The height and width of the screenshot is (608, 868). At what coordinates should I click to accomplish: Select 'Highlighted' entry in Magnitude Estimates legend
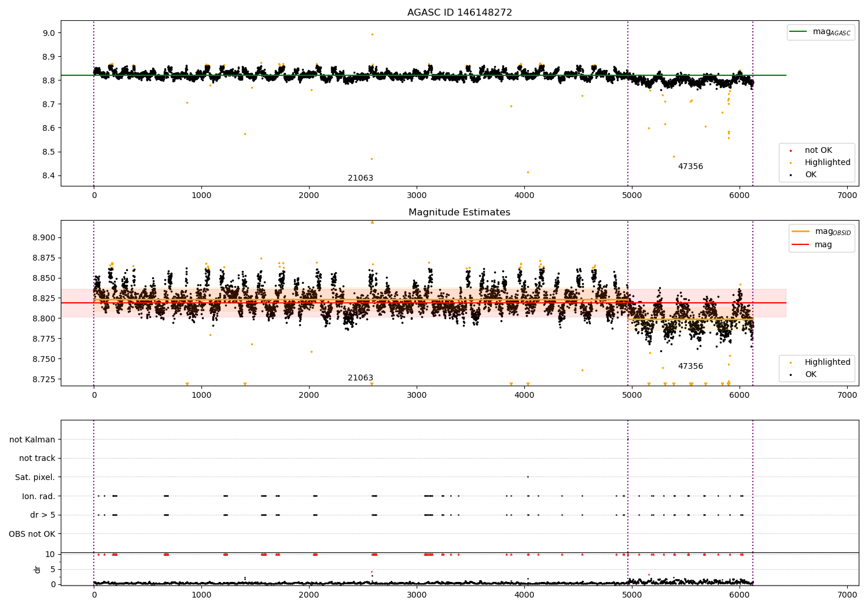pos(827,362)
